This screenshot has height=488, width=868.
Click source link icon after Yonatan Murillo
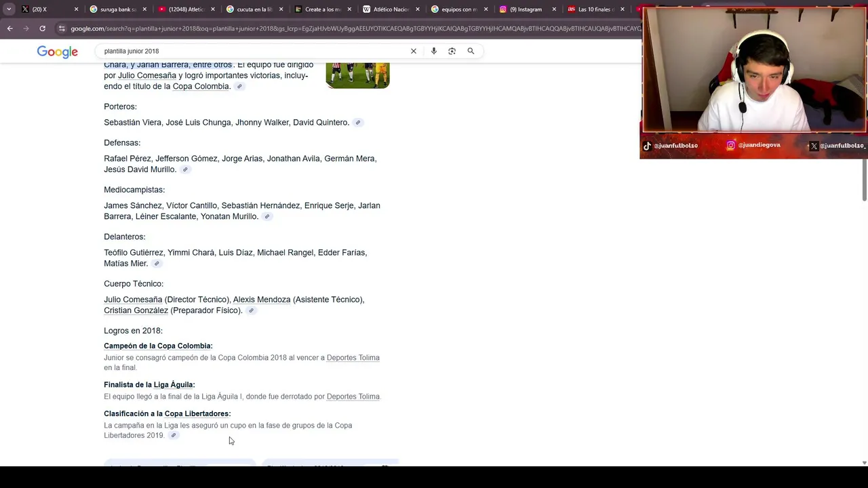(267, 217)
